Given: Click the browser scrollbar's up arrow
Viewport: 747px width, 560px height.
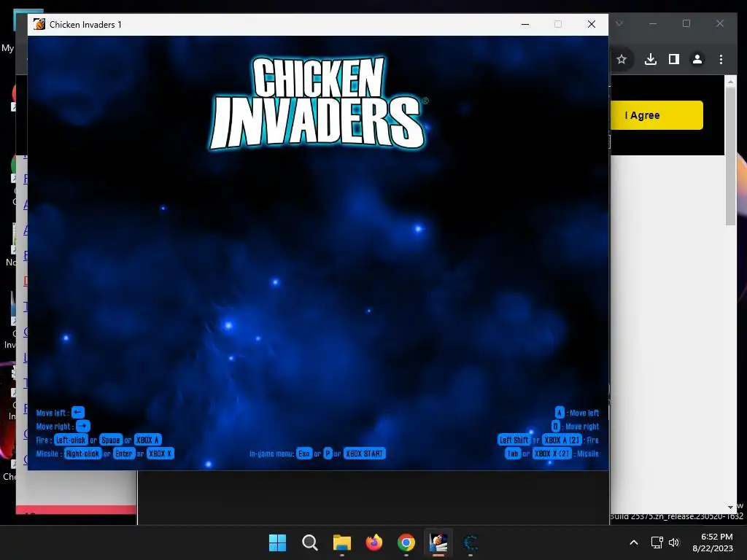Looking at the screenshot, I should click(x=730, y=82).
